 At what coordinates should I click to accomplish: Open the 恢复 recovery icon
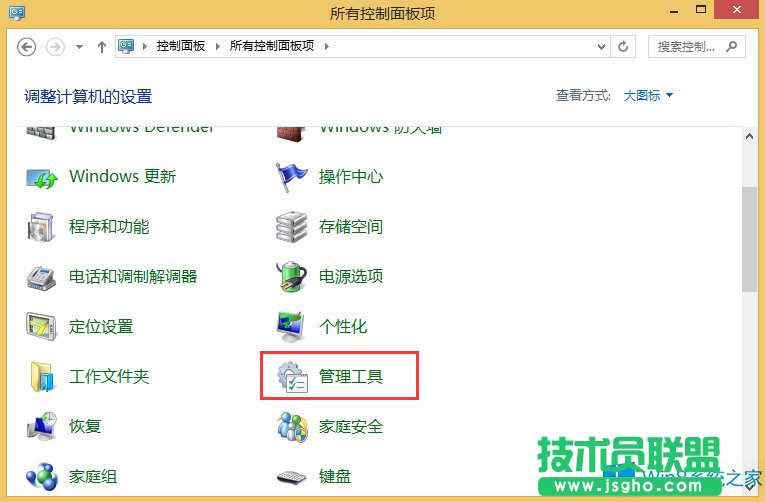tap(42, 426)
